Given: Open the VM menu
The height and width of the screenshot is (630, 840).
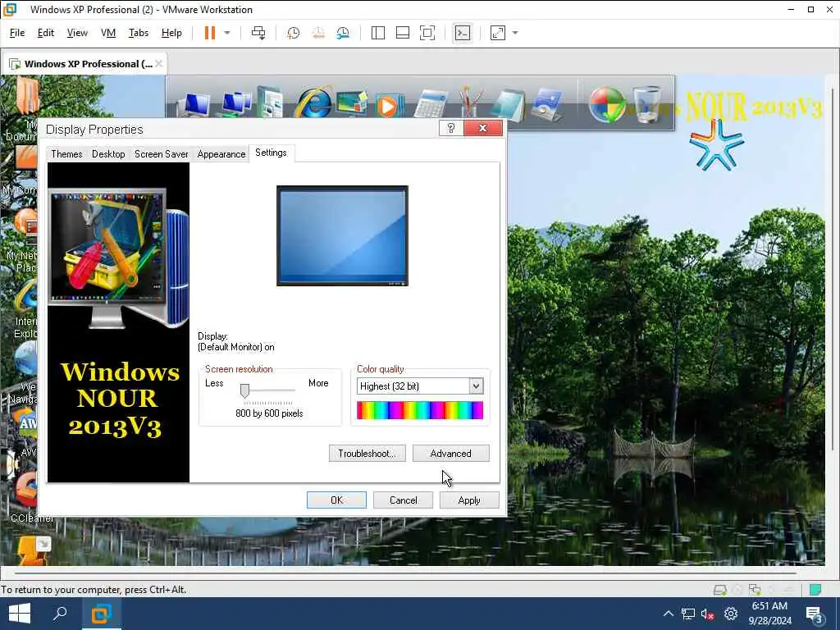Looking at the screenshot, I should coord(108,33).
